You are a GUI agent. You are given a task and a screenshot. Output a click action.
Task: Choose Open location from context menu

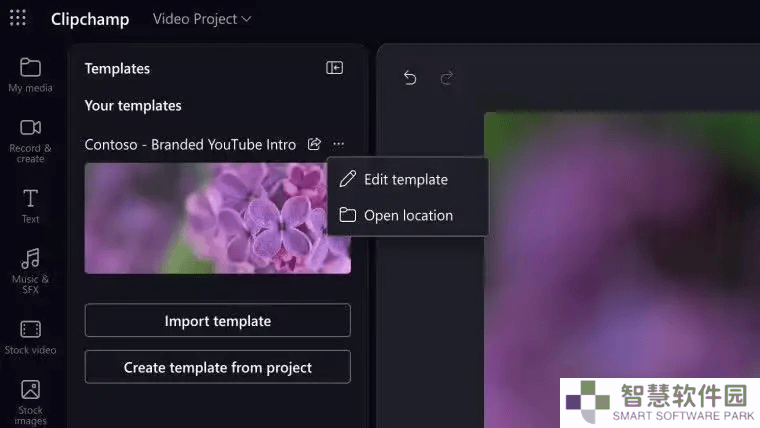tap(408, 215)
